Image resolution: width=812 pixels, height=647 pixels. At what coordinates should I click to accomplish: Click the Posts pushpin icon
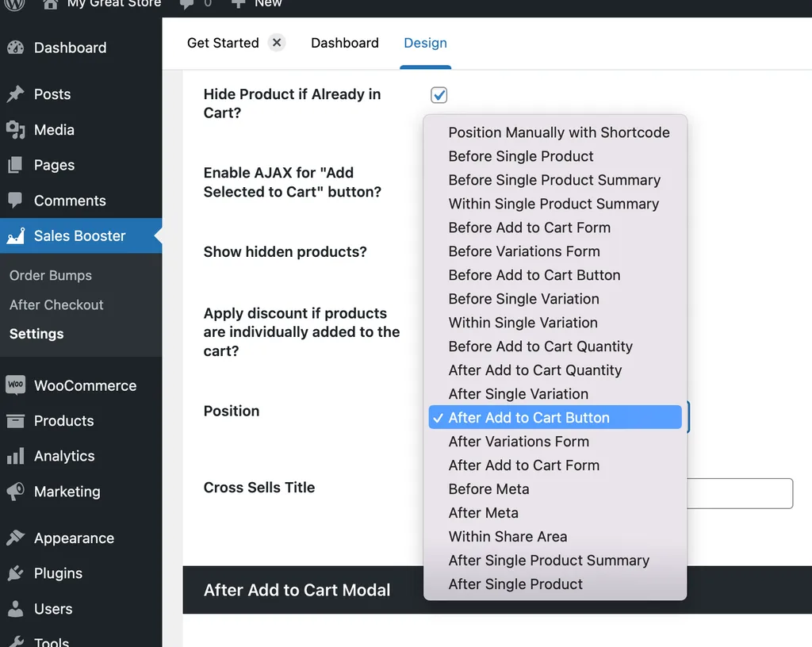pyautogui.click(x=16, y=94)
